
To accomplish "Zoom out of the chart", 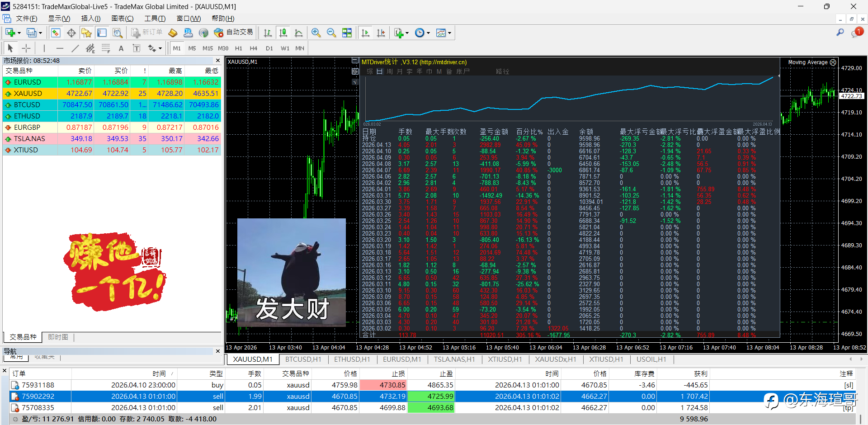I will pyautogui.click(x=331, y=33).
